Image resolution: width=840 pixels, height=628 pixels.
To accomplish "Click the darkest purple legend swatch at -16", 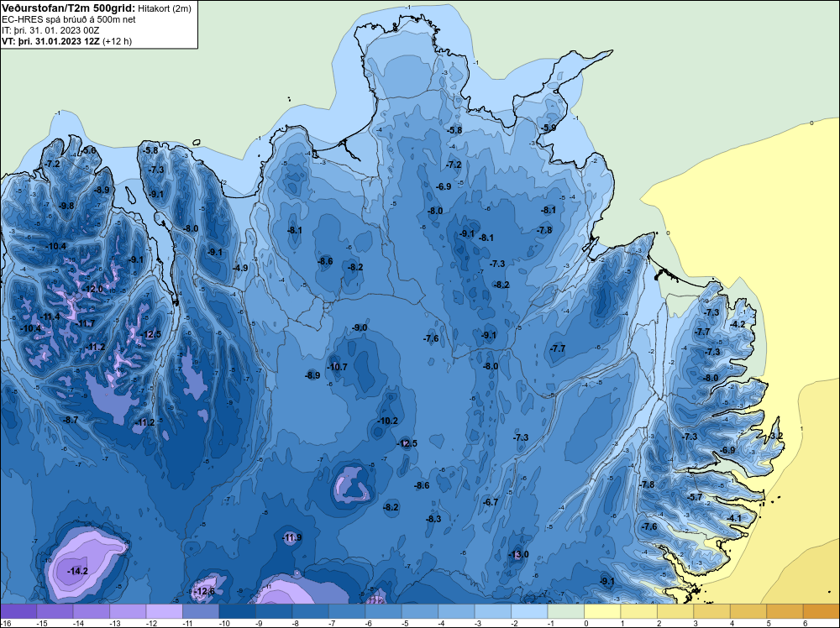I will click(x=18, y=611).
